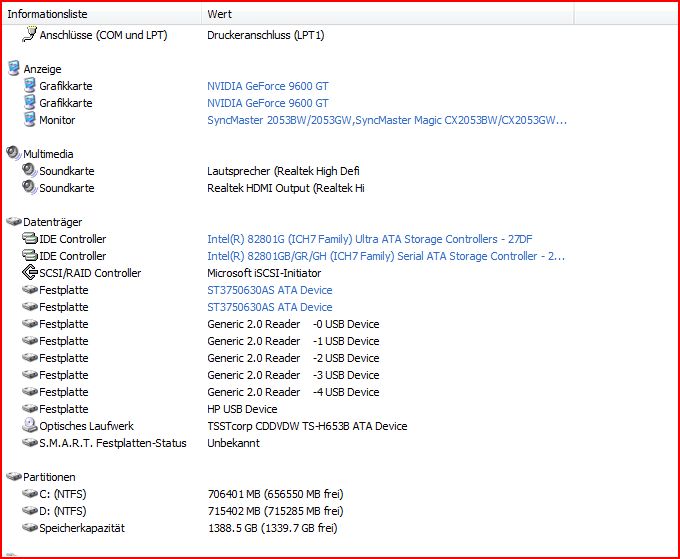680x559 pixels.
Task: Click the Festplatte icon for Reader -2 USB Device
Action: pyautogui.click(x=30, y=357)
